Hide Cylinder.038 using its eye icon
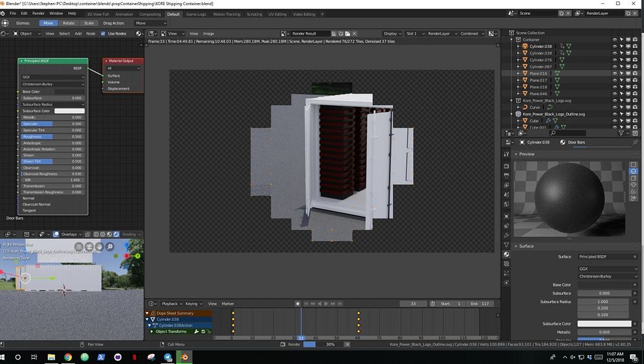This screenshot has width=644, height=364. [x=614, y=46]
